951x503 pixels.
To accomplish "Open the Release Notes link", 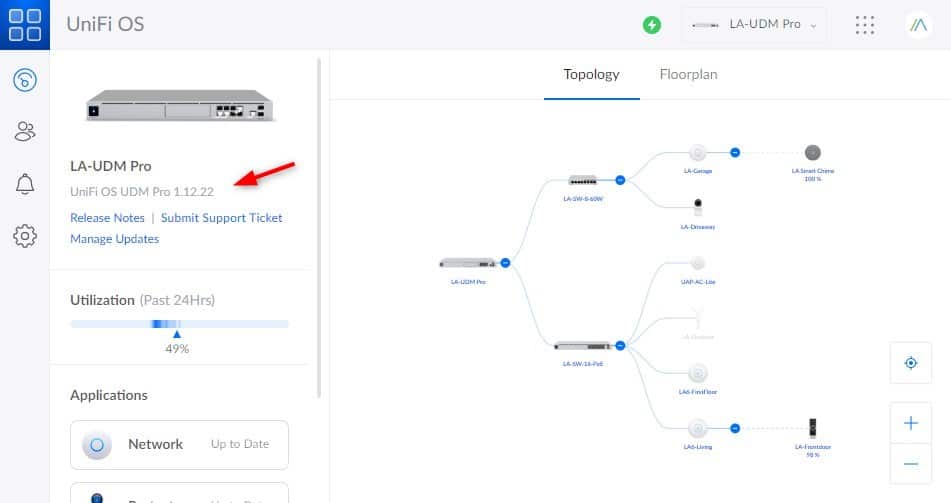I will 107,218.
